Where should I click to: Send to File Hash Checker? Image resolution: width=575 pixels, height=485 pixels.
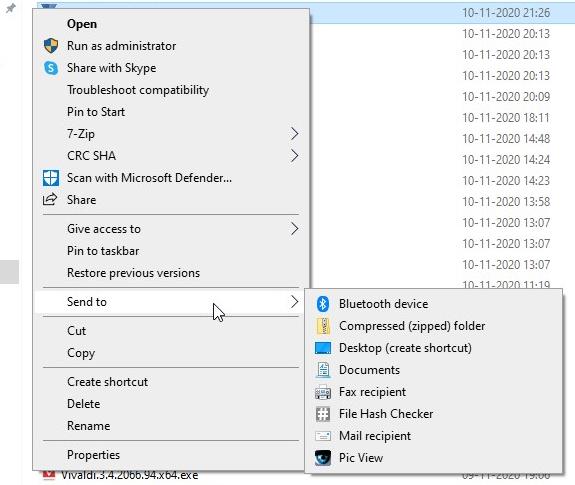click(433, 414)
